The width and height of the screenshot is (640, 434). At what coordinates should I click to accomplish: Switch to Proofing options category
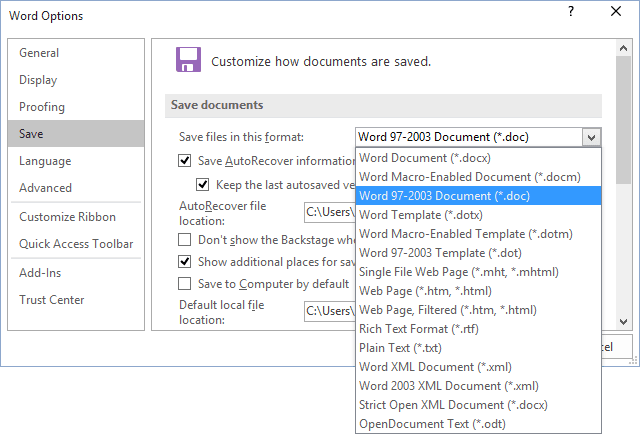tap(76, 107)
